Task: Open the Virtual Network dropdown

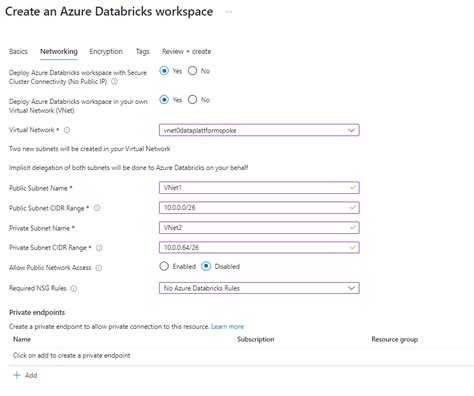Action: [259, 130]
